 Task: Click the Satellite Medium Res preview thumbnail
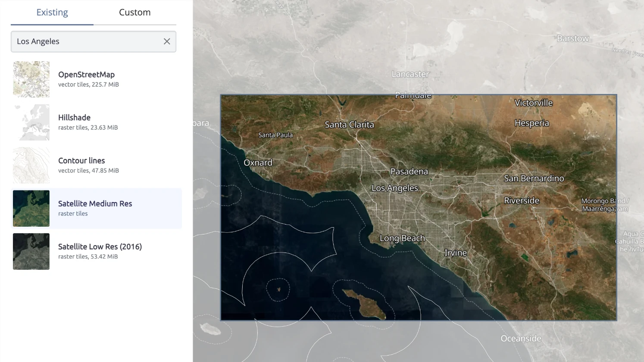point(31,209)
